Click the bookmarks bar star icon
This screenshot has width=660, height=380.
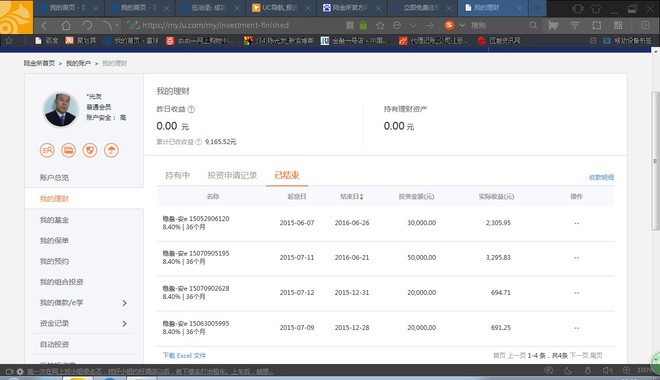click(9, 40)
